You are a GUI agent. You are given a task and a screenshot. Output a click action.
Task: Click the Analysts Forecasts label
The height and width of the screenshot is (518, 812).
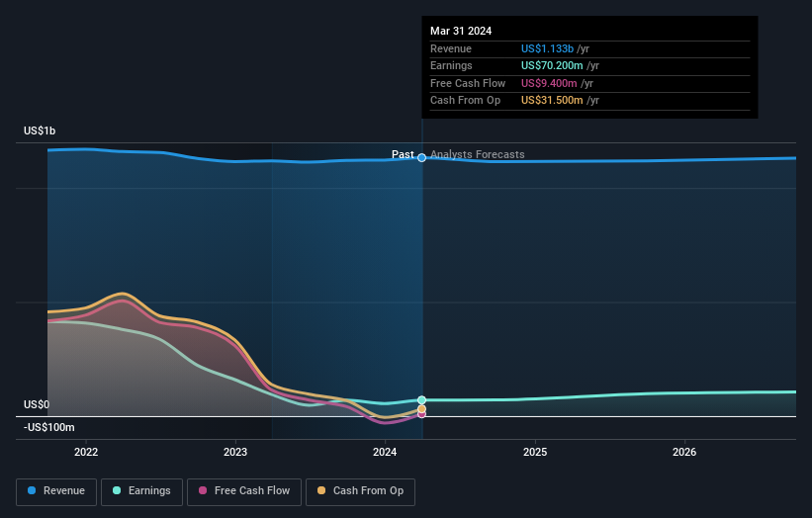[478, 155]
